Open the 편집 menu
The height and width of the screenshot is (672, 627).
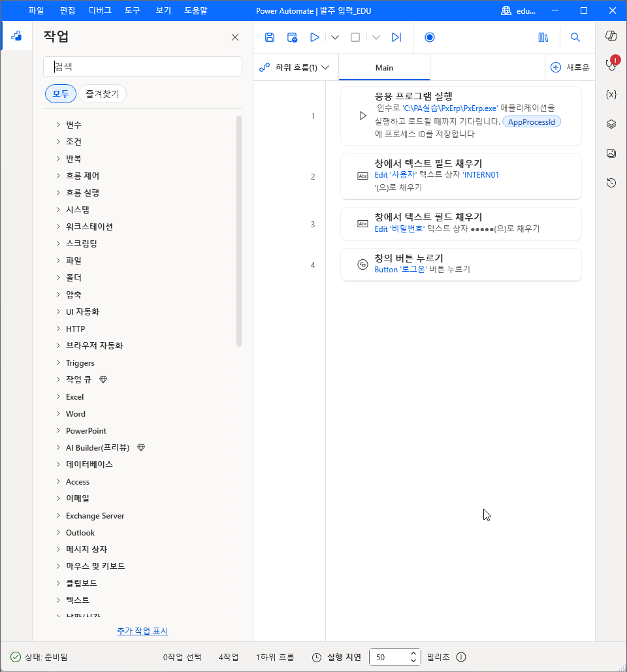pyautogui.click(x=68, y=10)
